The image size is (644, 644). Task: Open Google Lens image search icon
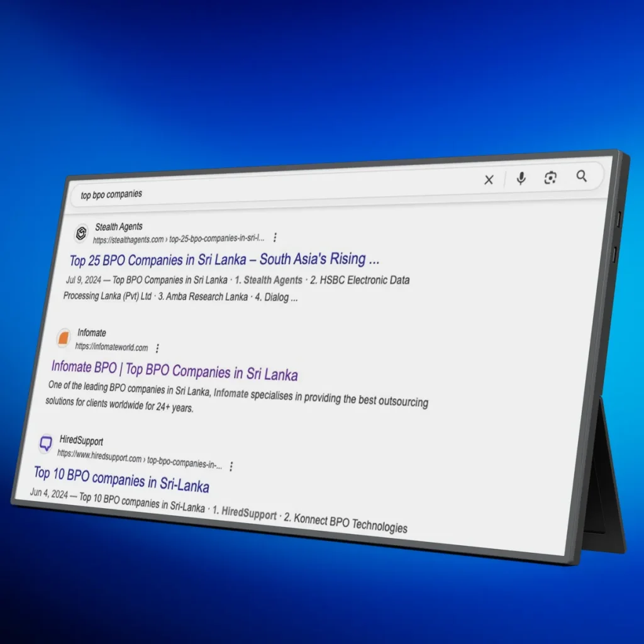(551, 178)
